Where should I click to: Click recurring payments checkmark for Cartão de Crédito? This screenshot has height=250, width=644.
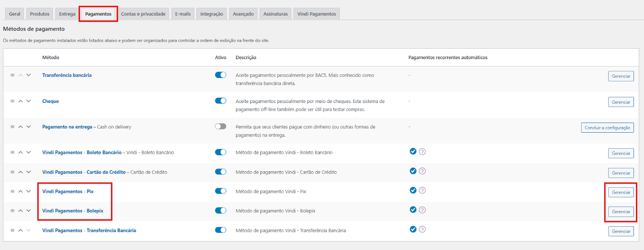pyautogui.click(x=413, y=171)
